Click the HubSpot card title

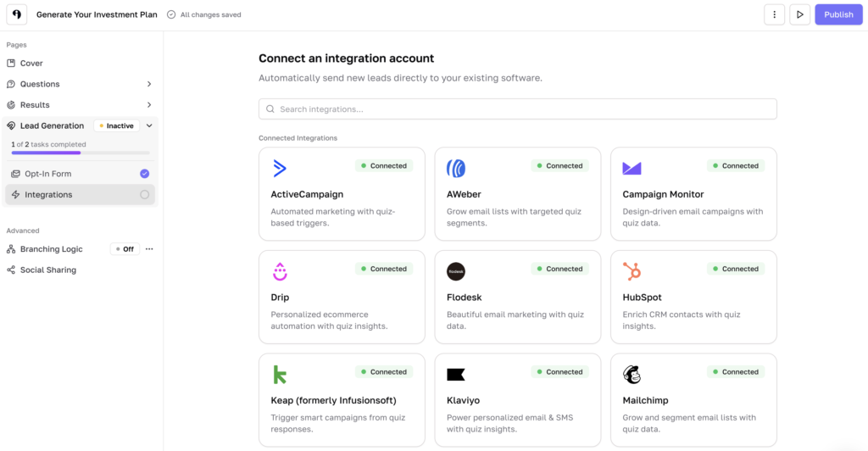tap(642, 298)
